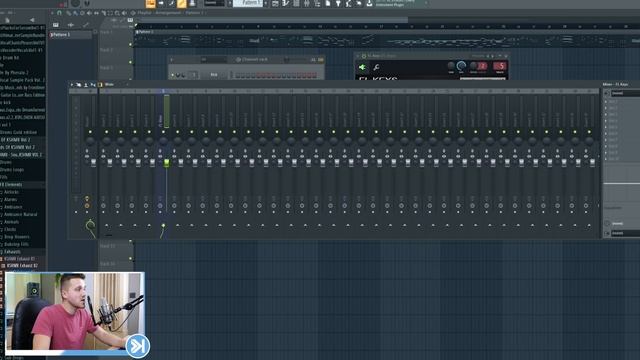This screenshot has width=640, height=360.
Task: Click the master track pan knob
Action: tap(90, 141)
